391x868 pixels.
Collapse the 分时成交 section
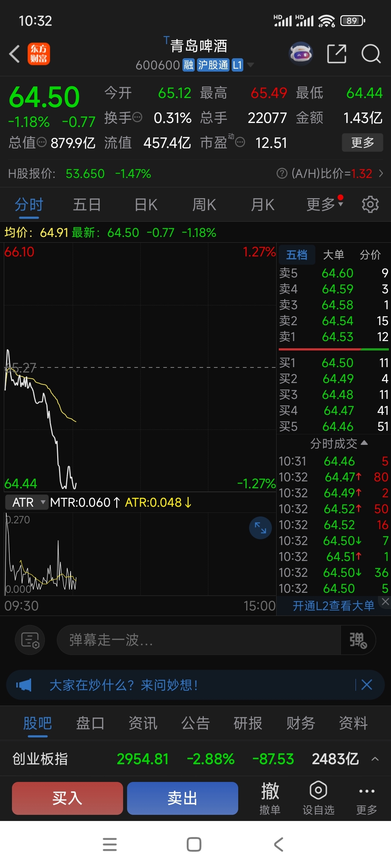[x=339, y=443]
